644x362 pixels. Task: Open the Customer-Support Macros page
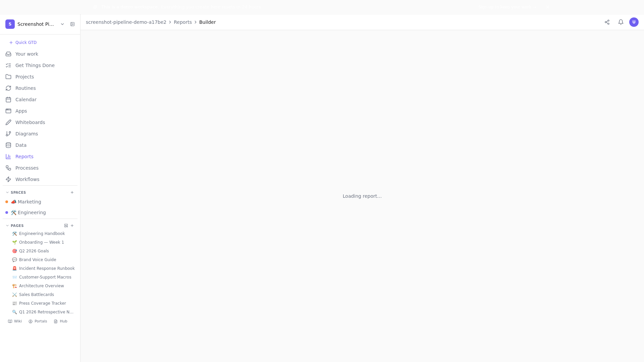(x=42, y=277)
